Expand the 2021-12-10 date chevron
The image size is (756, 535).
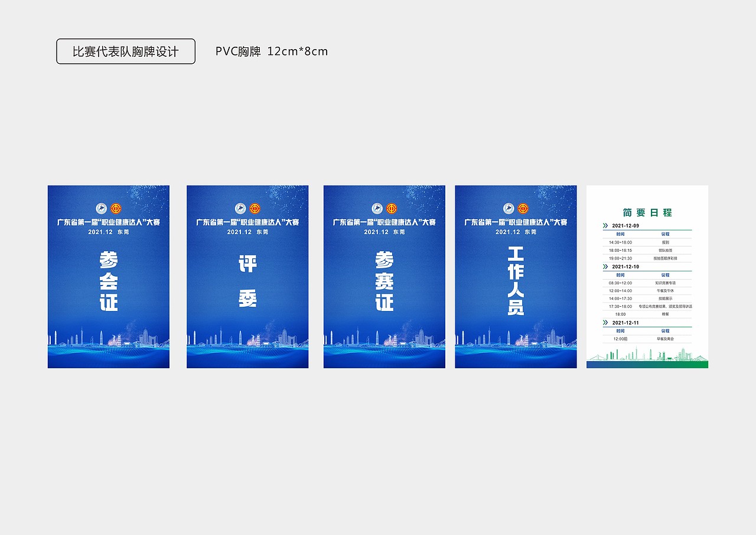tap(605, 267)
